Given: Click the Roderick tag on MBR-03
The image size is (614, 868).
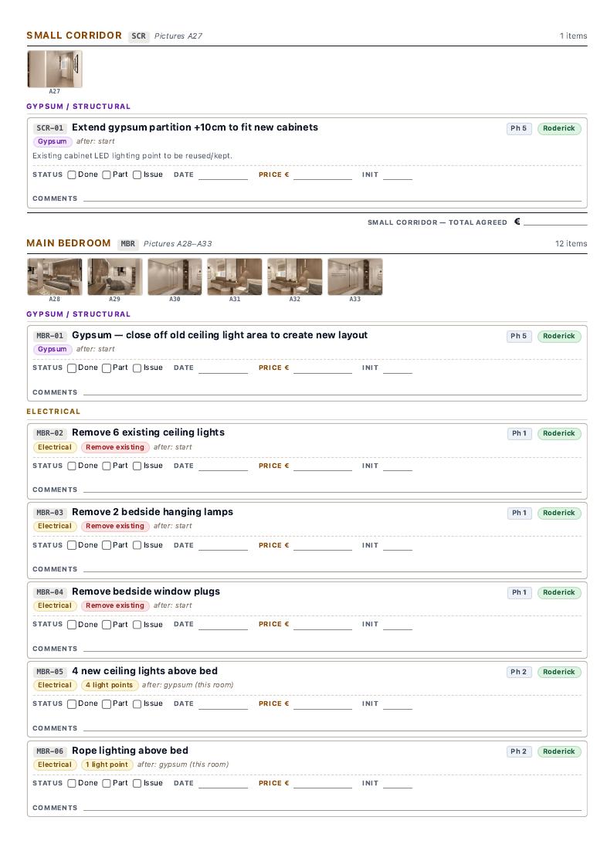Looking at the screenshot, I should click(559, 514).
